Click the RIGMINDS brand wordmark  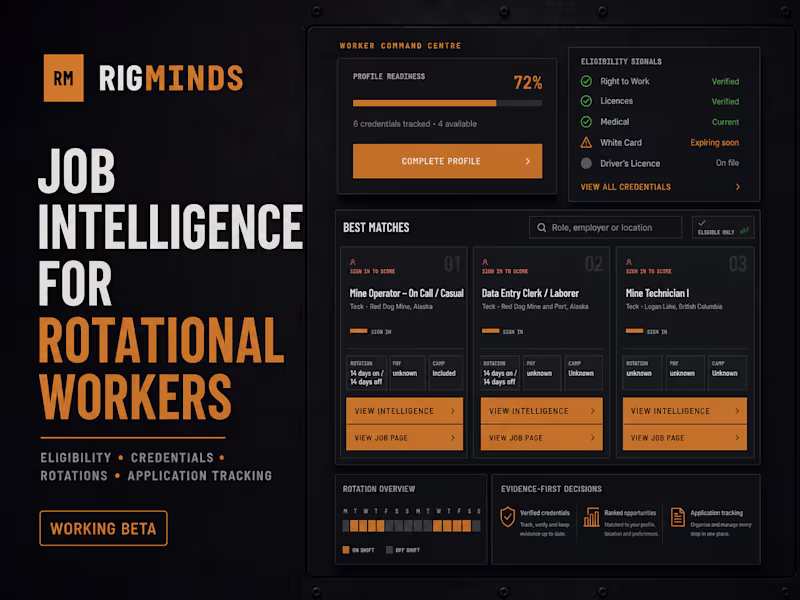pyautogui.click(x=171, y=78)
